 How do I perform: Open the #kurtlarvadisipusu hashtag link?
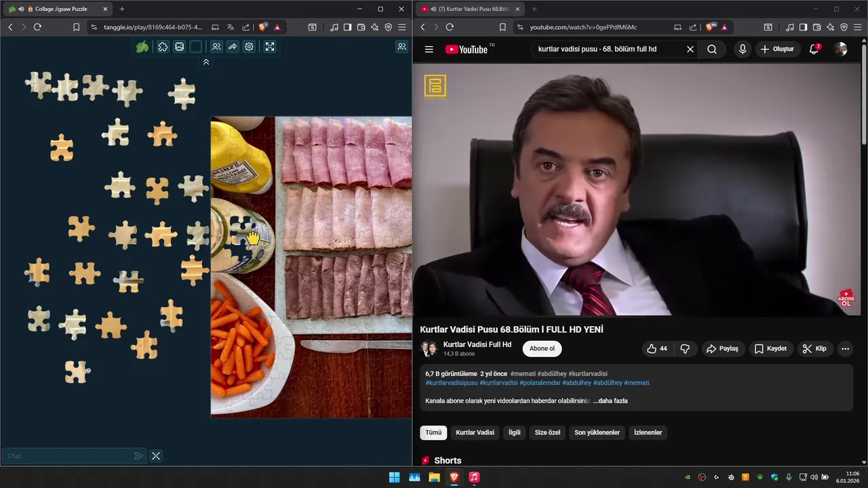452,383
